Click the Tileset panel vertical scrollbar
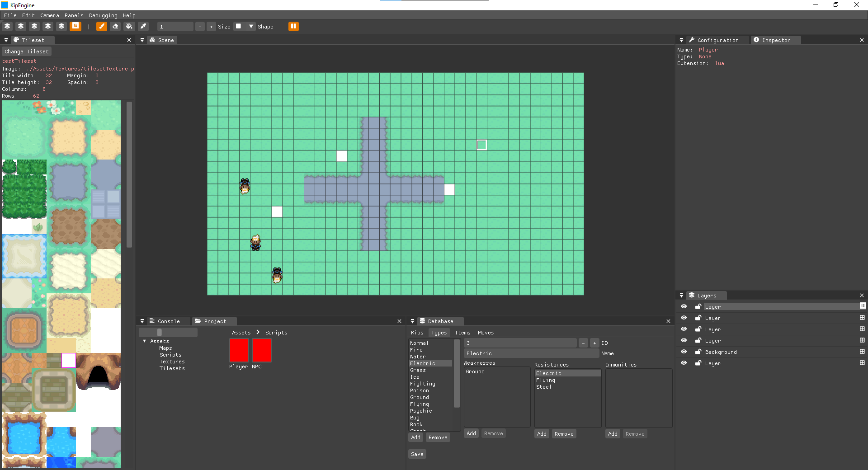This screenshot has height=470, width=868. coord(129,174)
